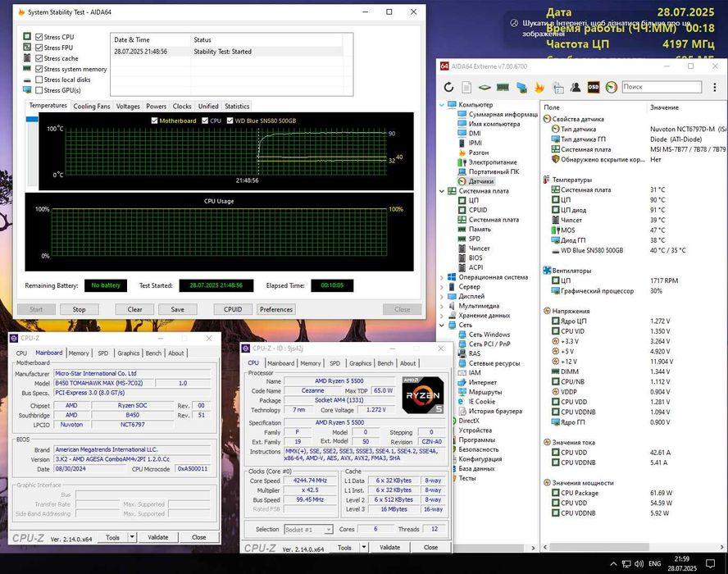Expand the Сервер tree node
This screenshot has height=574, width=728.
click(x=442, y=287)
